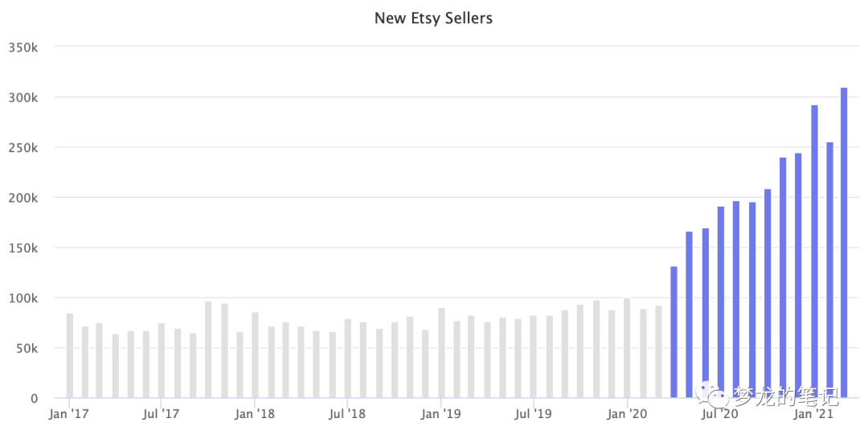Click the "350k" y-axis label
This screenshot has height=435, width=868.
[x=23, y=47]
